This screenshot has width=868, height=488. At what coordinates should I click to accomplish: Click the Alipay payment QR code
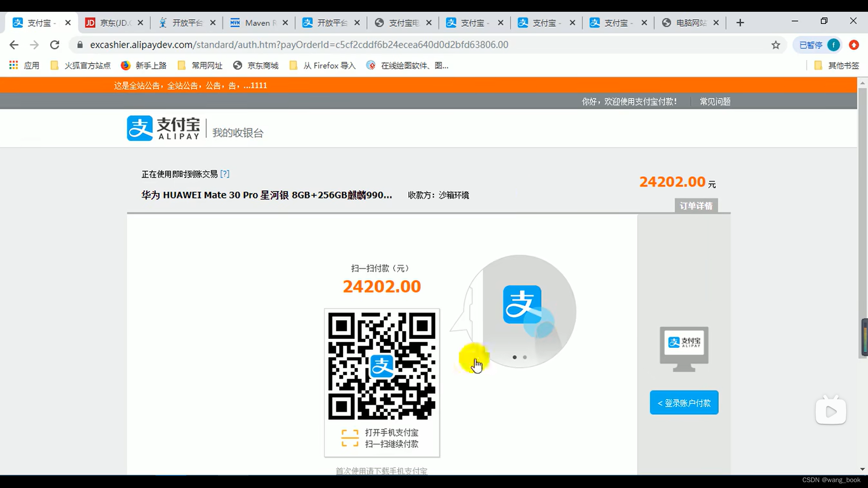(382, 366)
